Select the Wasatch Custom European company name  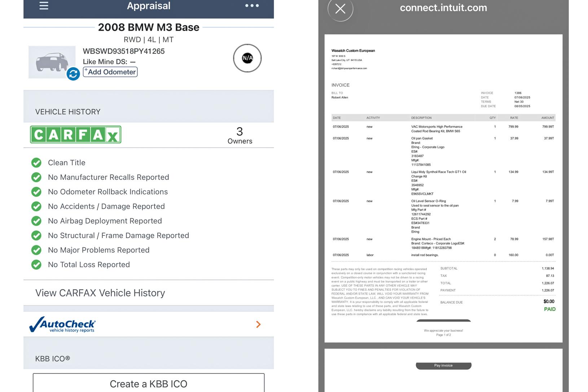[x=353, y=50]
